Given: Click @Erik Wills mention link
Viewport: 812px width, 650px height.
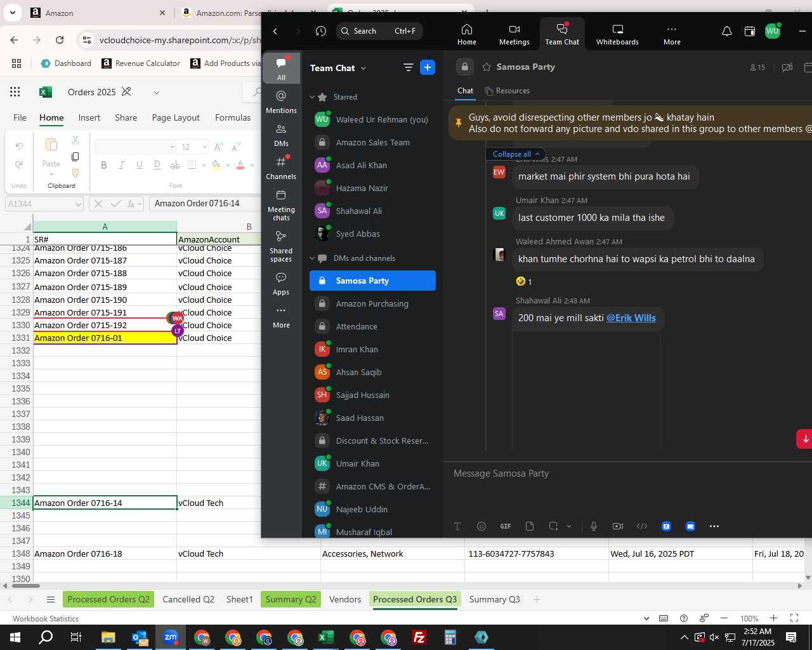Looking at the screenshot, I should coord(631,317).
